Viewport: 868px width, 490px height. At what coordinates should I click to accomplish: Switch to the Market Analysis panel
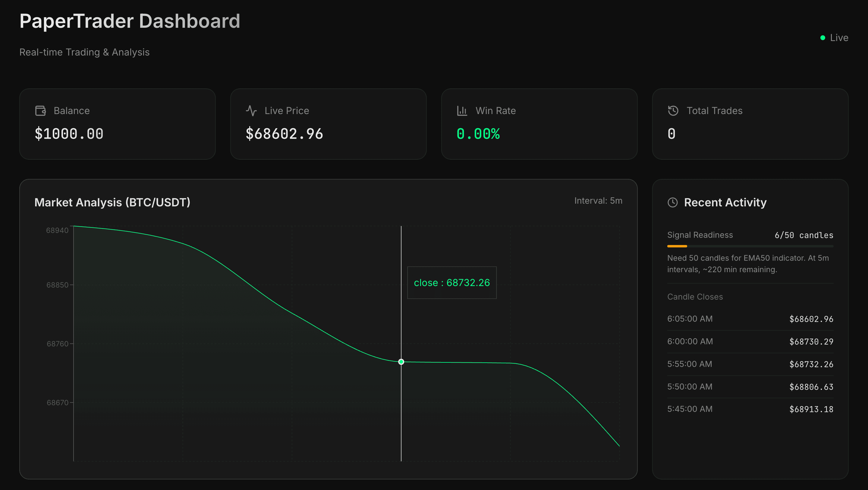(x=112, y=202)
